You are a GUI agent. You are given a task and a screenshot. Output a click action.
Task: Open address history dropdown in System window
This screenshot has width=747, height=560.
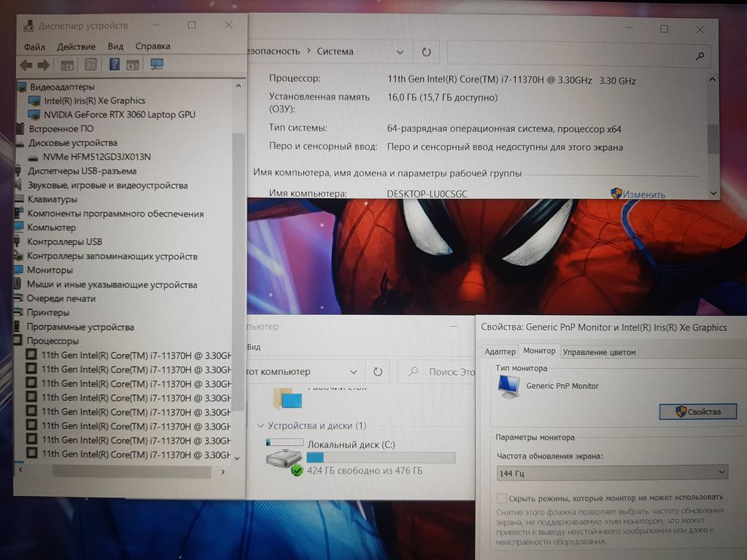coord(400,52)
